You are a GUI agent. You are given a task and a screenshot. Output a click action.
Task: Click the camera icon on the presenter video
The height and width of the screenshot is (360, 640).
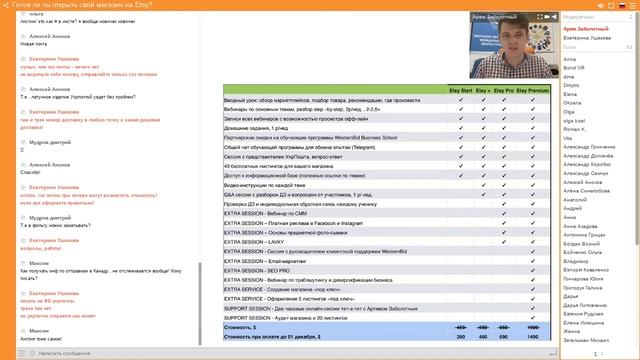(547, 17)
